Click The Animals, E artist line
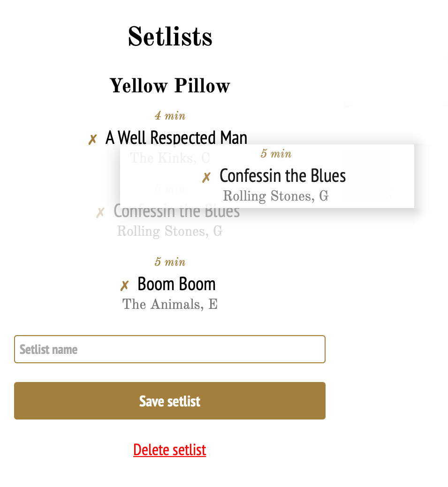 (x=170, y=305)
